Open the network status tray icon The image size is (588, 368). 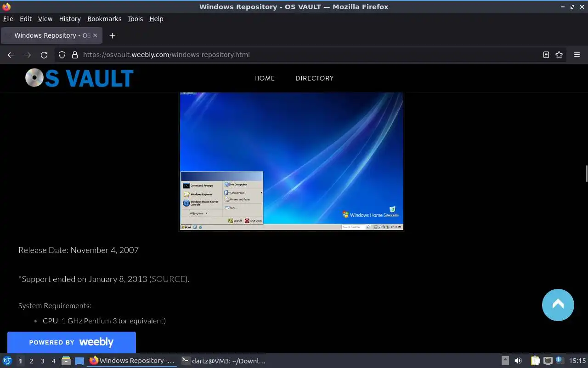click(548, 361)
